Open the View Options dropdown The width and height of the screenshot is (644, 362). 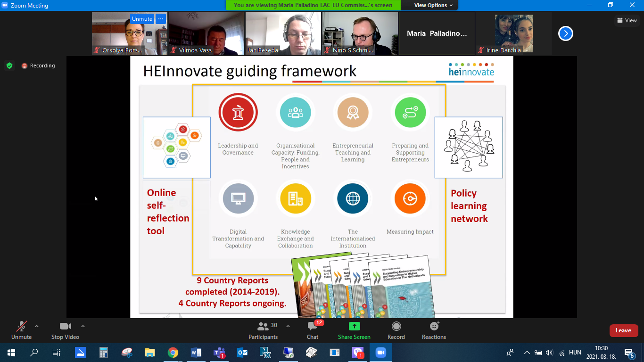pos(433,5)
